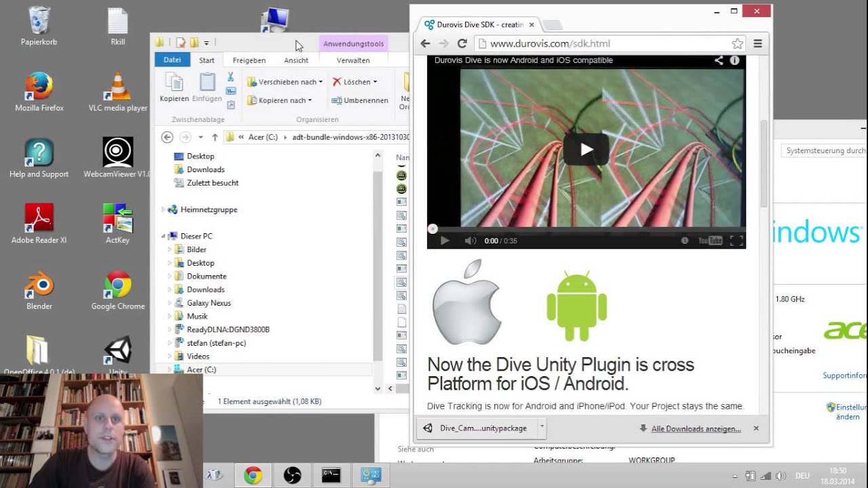Expand the Bilder folder node
Viewport: 868px width, 488px height.
click(170, 249)
